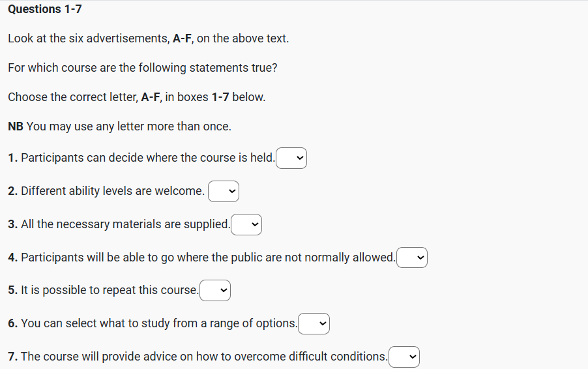The width and height of the screenshot is (588, 369).
Task: Click the bold 'A-F' in the first instruction
Action: coord(182,38)
